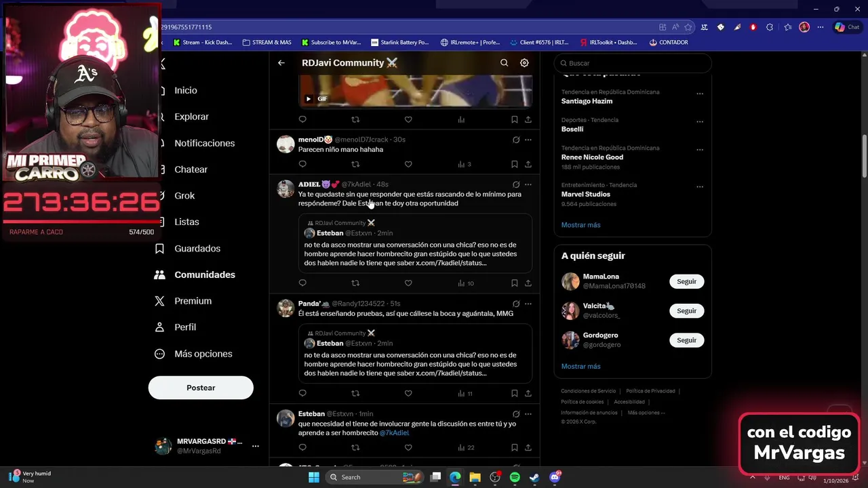Follow MamaLona with Seguir button

click(686, 281)
